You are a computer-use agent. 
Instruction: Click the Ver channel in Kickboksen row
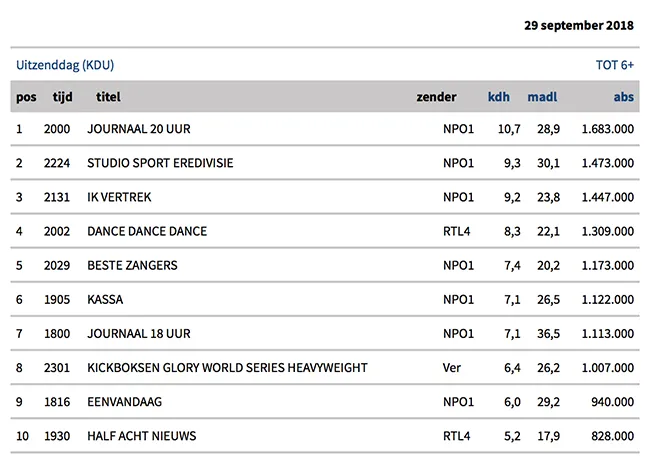click(x=452, y=368)
